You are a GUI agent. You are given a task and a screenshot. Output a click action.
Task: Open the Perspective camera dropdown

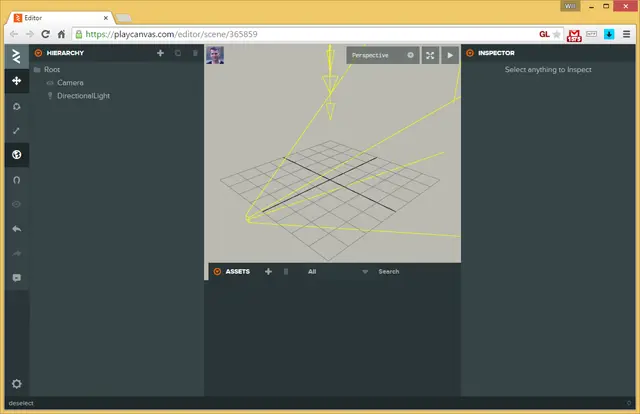(x=383, y=55)
